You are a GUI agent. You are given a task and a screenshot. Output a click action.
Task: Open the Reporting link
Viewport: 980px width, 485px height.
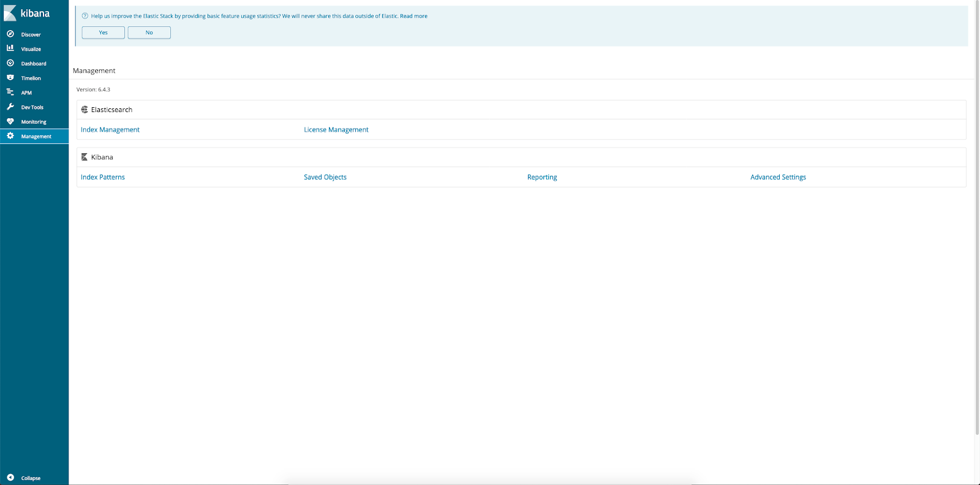tap(542, 177)
